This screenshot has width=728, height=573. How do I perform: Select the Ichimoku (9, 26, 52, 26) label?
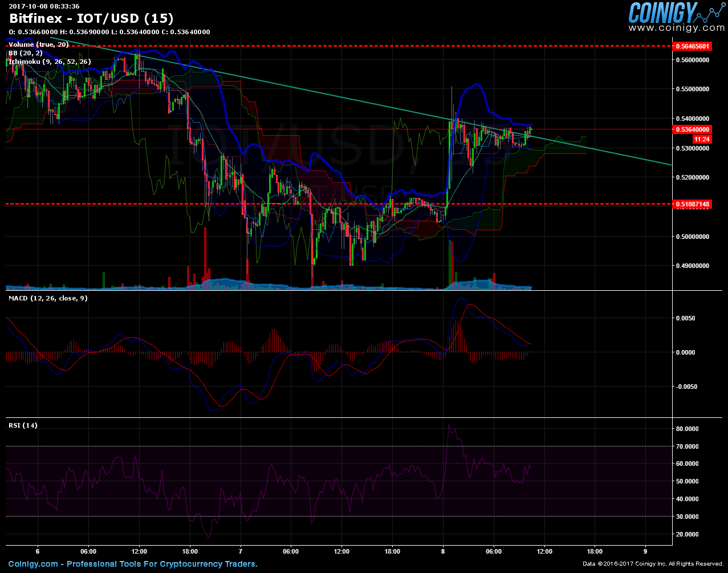tap(50, 62)
